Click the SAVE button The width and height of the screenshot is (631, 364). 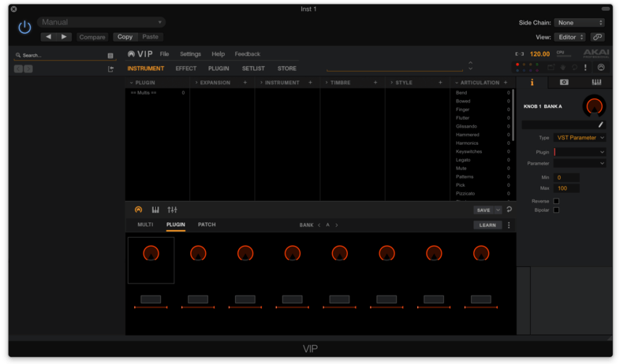pos(484,210)
